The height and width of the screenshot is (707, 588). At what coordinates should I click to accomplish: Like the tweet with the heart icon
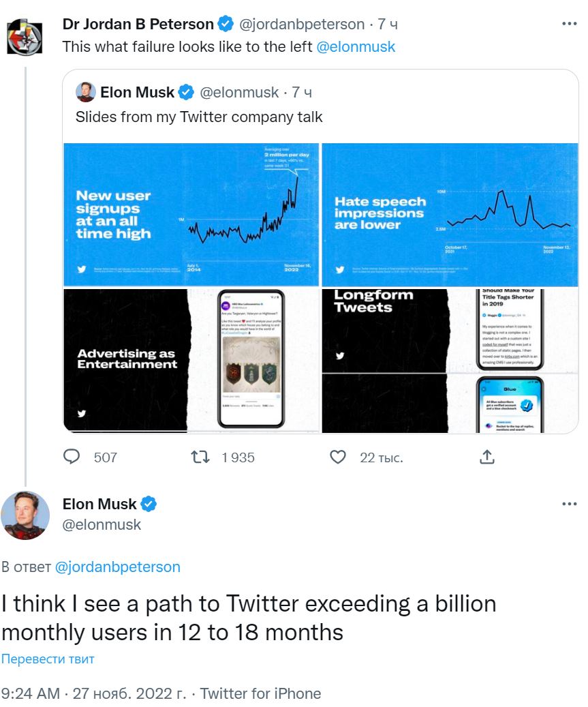338,457
